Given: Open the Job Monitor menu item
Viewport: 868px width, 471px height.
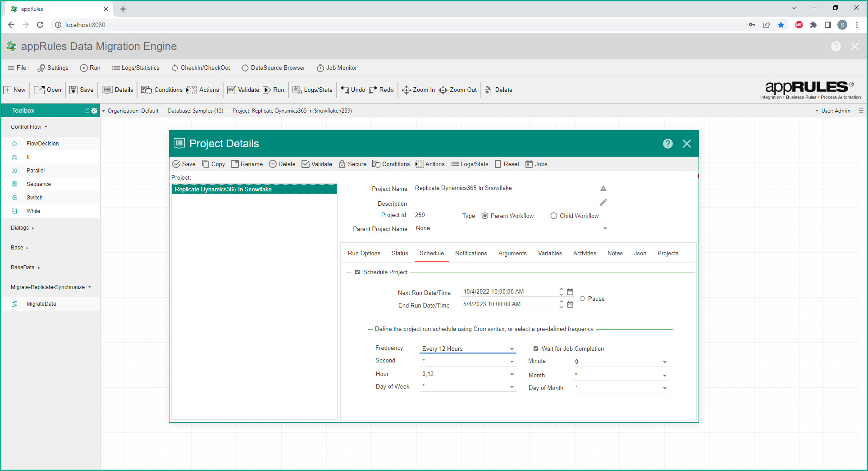Looking at the screenshot, I should [337, 68].
